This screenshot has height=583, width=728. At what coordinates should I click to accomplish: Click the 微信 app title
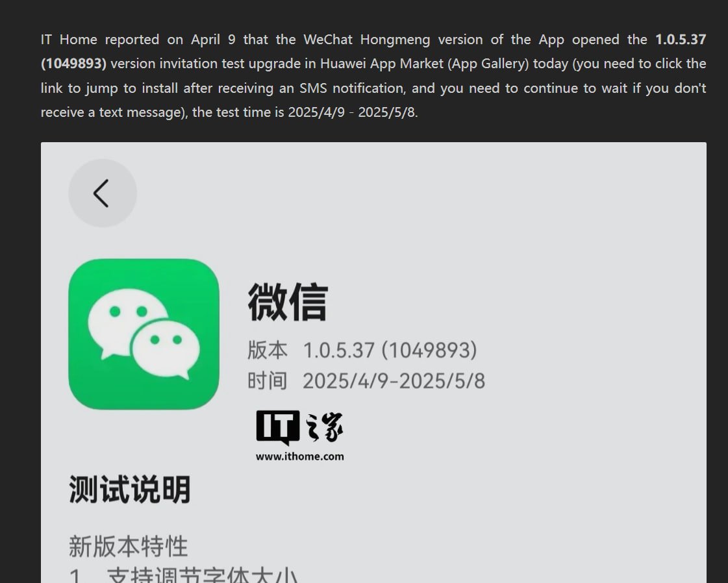(288, 302)
